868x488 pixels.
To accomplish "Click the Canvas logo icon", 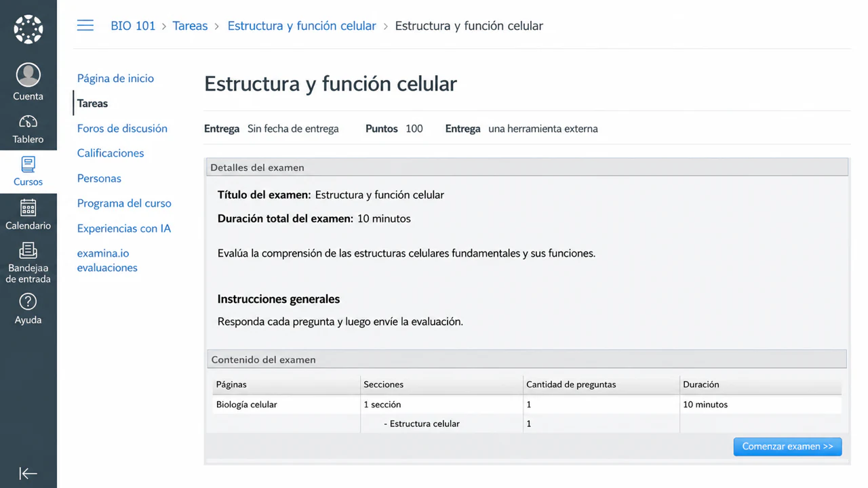I will [28, 29].
